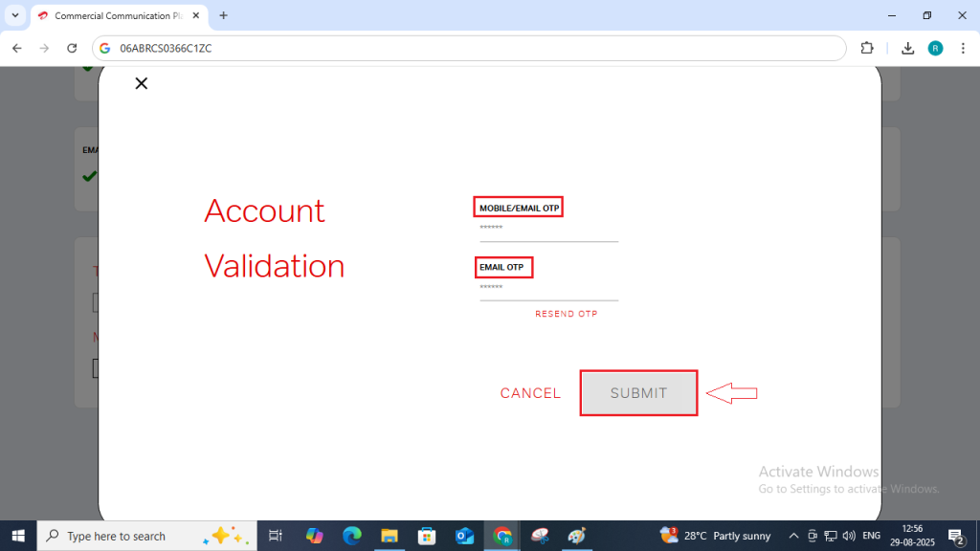Viewport: 980px width, 551px height.
Task: Go back using browser back arrow
Action: (x=17, y=48)
